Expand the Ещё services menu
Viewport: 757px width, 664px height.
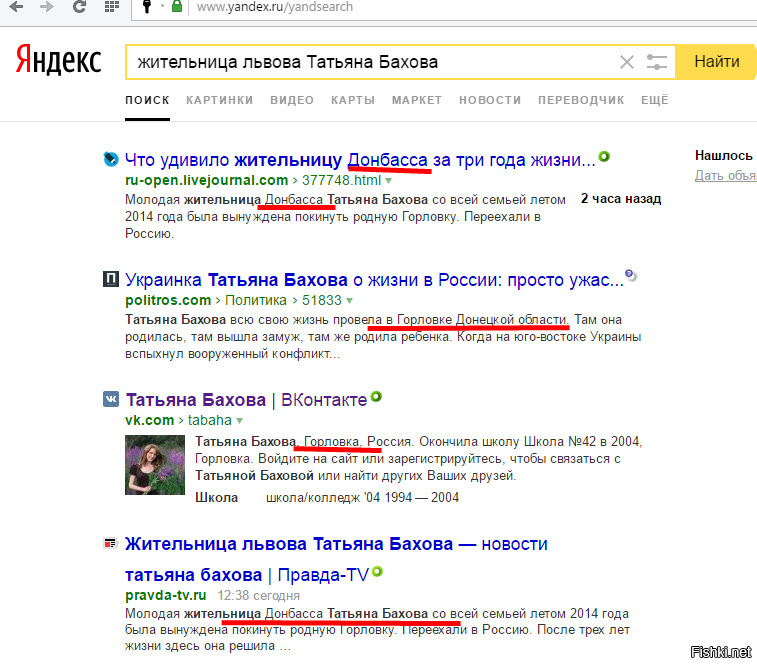(655, 100)
